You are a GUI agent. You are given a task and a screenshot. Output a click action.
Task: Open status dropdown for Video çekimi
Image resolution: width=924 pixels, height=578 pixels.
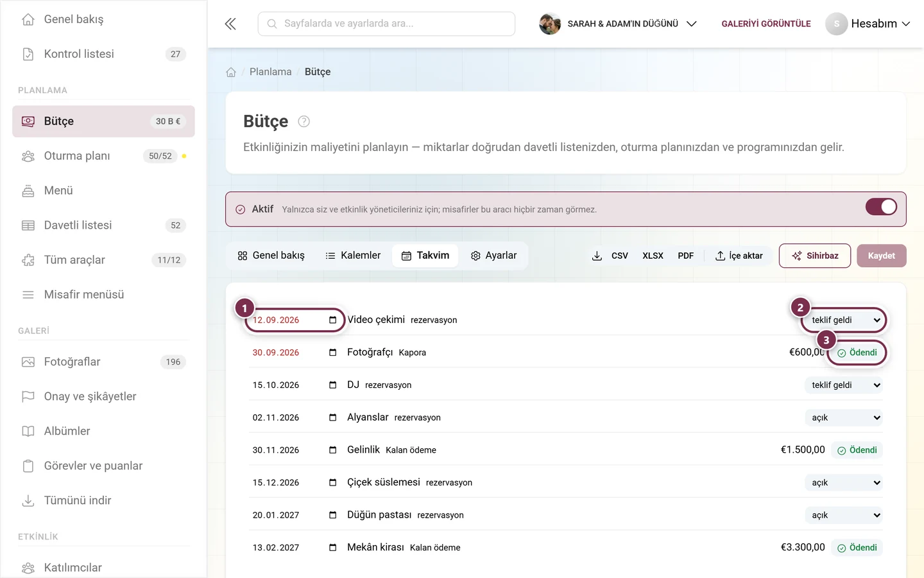click(844, 320)
